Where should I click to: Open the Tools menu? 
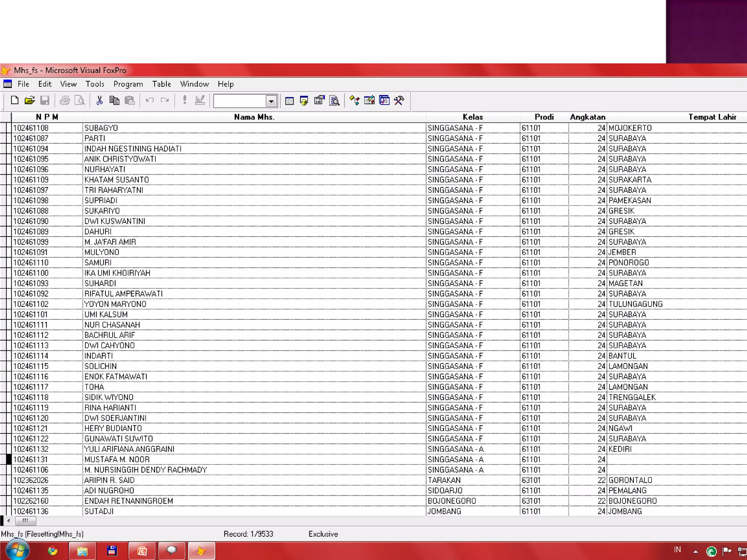click(95, 84)
